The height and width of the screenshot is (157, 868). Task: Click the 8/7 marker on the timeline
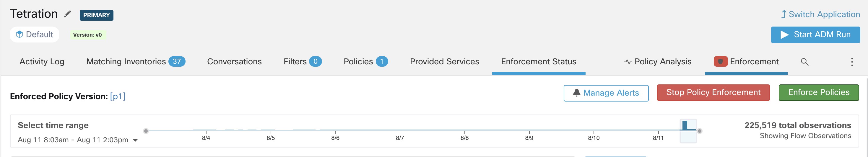[x=400, y=138]
